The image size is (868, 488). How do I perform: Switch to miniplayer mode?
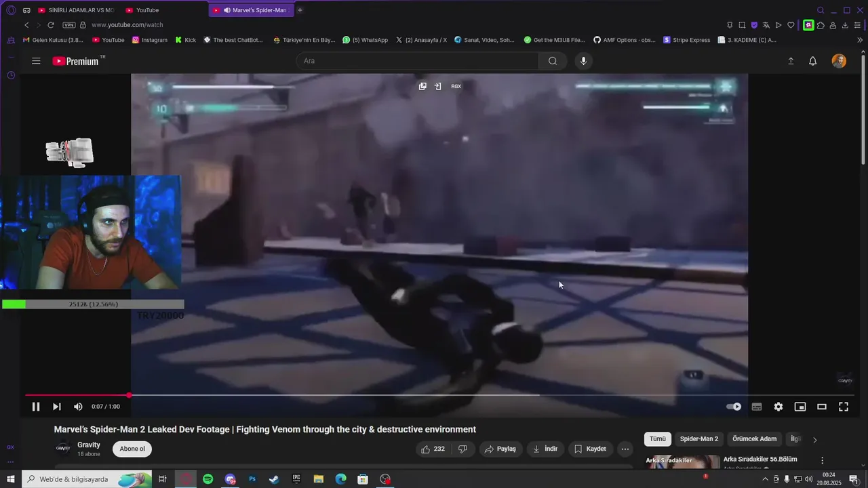tap(800, 407)
